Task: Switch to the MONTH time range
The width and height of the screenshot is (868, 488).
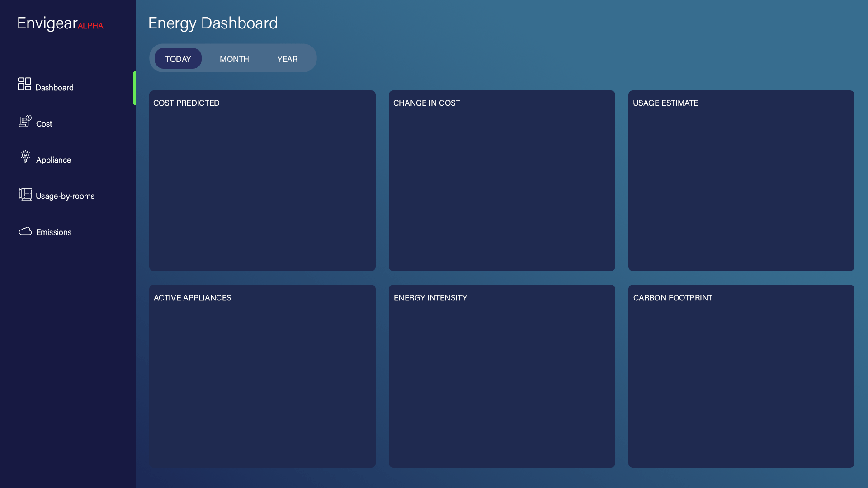Action: (234, 59)
